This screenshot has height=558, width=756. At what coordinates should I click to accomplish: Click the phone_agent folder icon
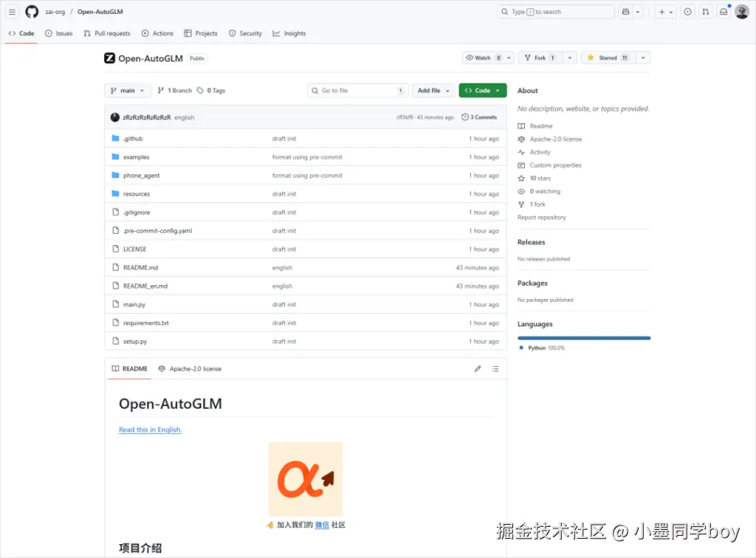(x=115, y=175)
